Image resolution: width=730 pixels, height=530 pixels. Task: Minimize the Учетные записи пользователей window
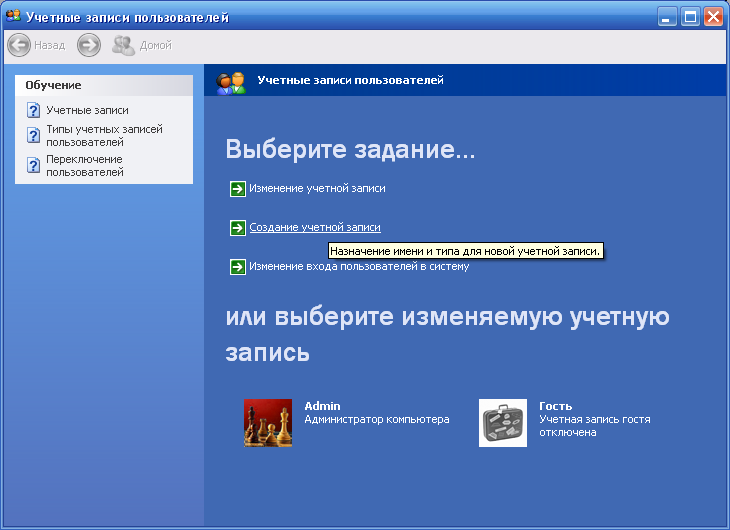[x=667, y=17]
